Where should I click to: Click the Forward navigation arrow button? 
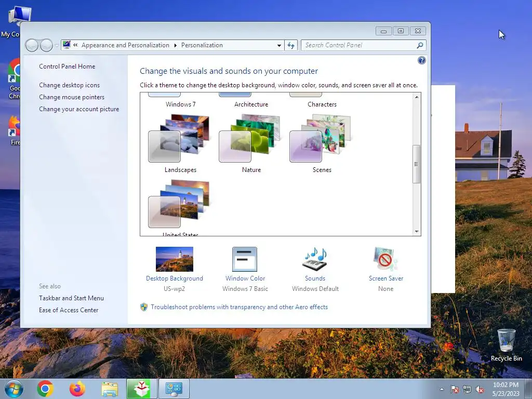click(46, 45)
